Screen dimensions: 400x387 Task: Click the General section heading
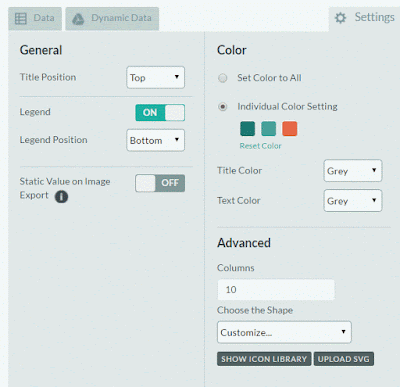[x=41, y=50]
